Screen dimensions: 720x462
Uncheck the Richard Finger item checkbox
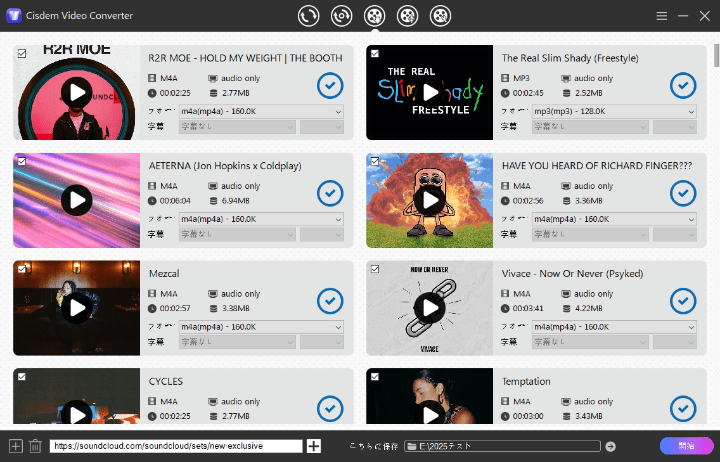click(x=375, y=161)
